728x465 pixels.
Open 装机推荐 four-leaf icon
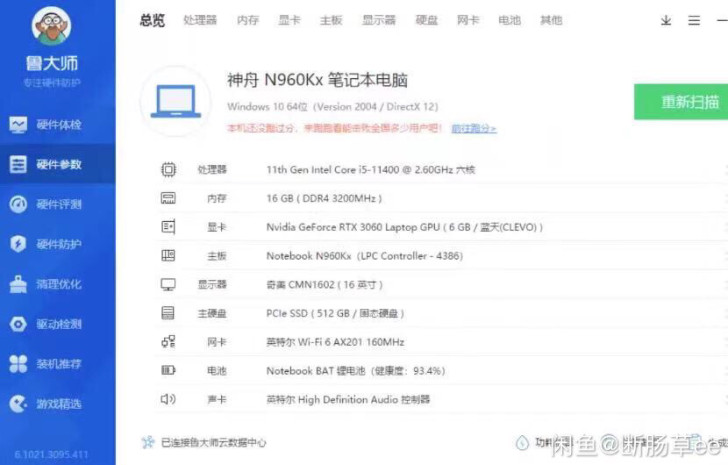coord(18,364)
